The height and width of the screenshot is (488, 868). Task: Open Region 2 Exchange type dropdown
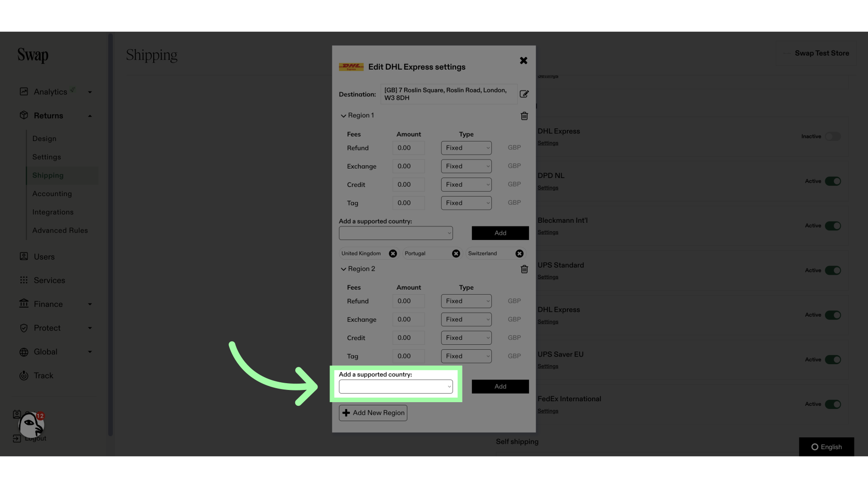pos(466,319)
